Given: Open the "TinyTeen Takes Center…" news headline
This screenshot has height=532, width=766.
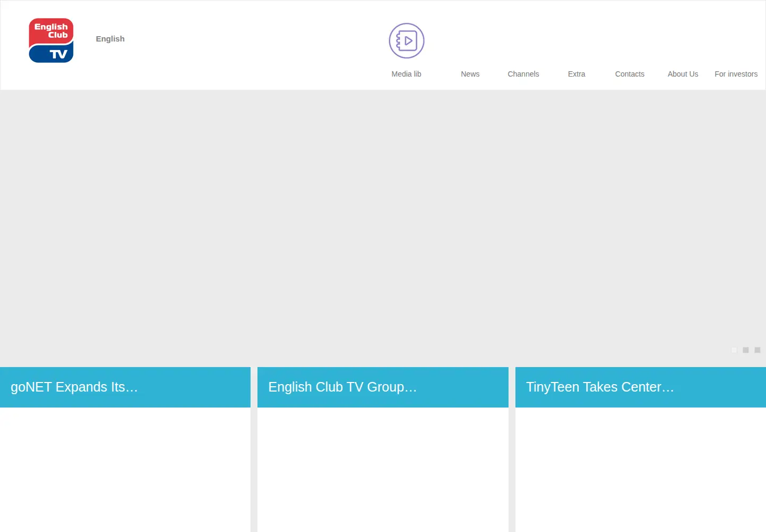Looking at the screenshot, I should tap(600, 387).
